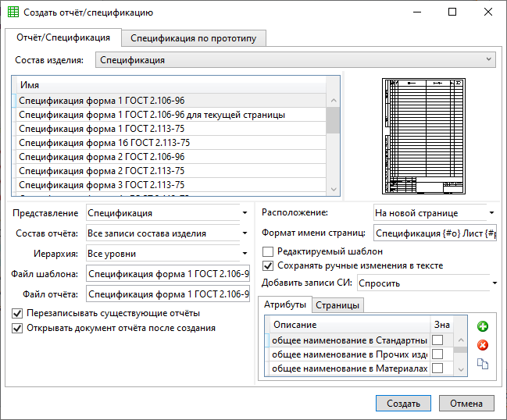This screenshot has height=420, width=507.
Task: Select 'Спецификация форма 2 ГОСТ 2.113-75' row
Action: [x=171, y=171]
